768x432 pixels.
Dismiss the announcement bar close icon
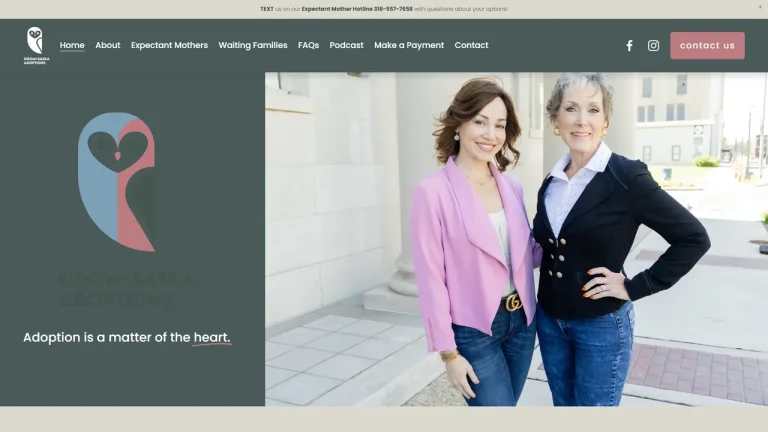760,7
